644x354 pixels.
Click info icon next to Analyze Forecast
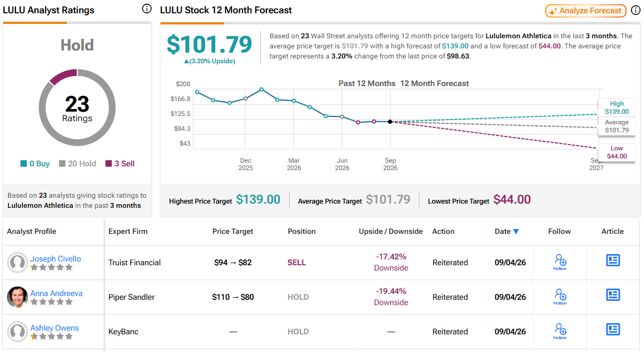pyautogui.click(x=635, y=11)
